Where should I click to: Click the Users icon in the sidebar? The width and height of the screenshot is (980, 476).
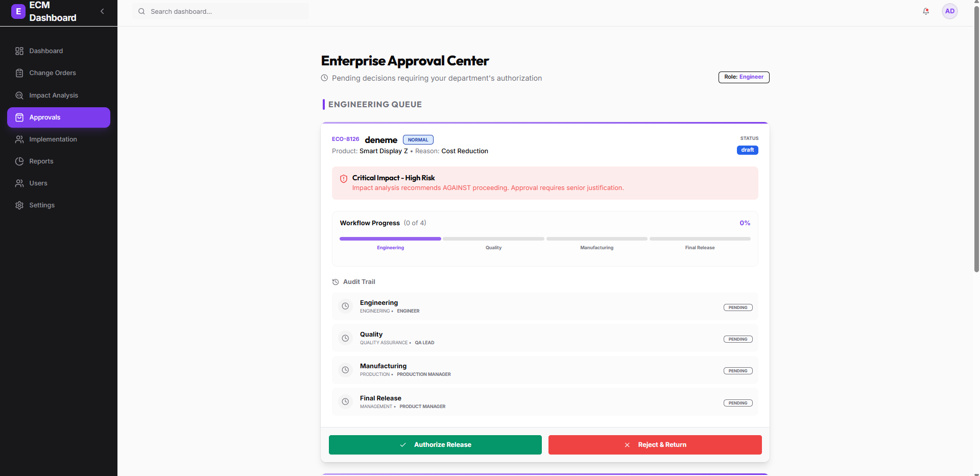pos(19,183)
